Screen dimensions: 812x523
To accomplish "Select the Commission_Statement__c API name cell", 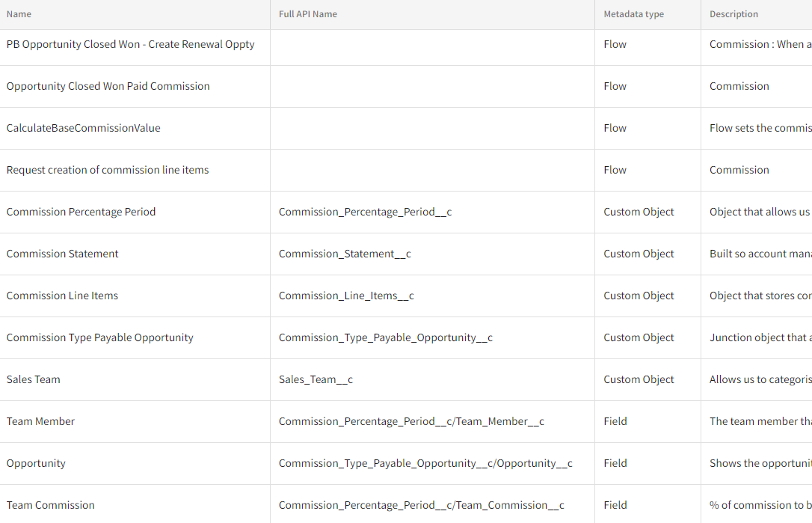I will tap(345, 254).
